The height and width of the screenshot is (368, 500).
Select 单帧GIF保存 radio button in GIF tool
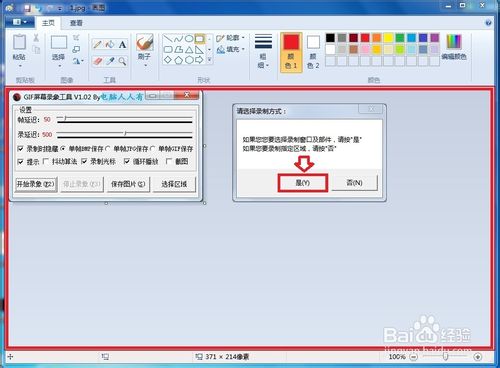click(x=153, y=148)
